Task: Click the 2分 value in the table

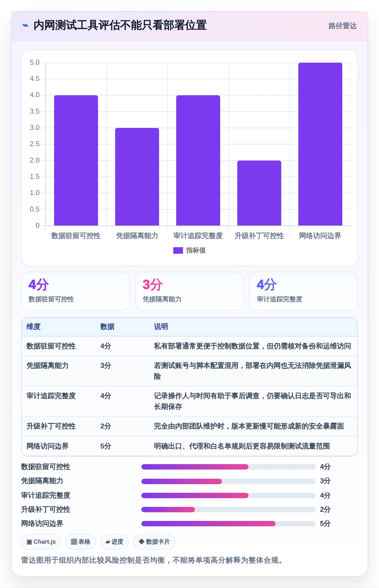Action: tap(106, 426)
